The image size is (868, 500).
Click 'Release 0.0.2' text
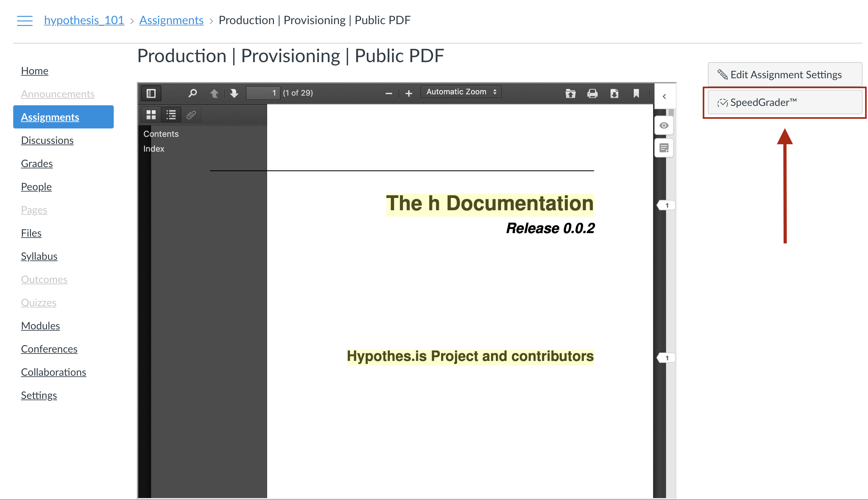[x=550, y=228]
